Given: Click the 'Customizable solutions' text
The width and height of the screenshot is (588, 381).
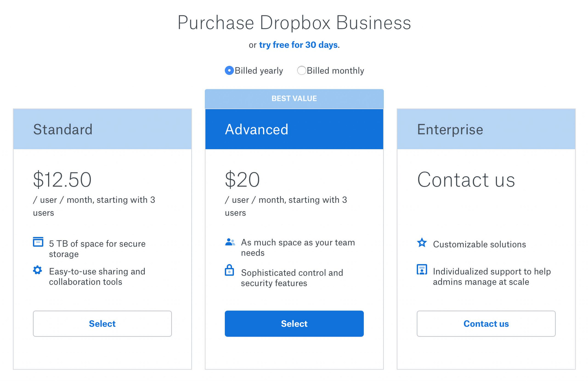Looking at the screenshot, I should tap(479, 244).
